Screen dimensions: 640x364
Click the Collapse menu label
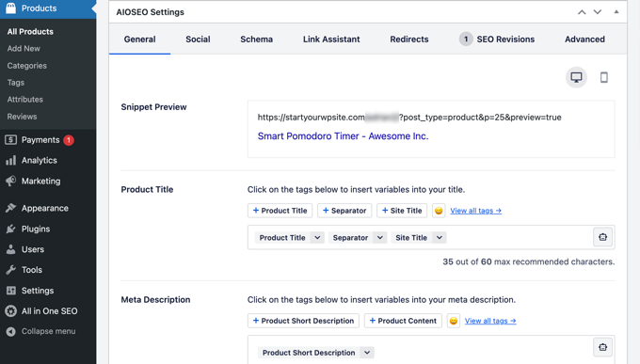click(48, 331)
